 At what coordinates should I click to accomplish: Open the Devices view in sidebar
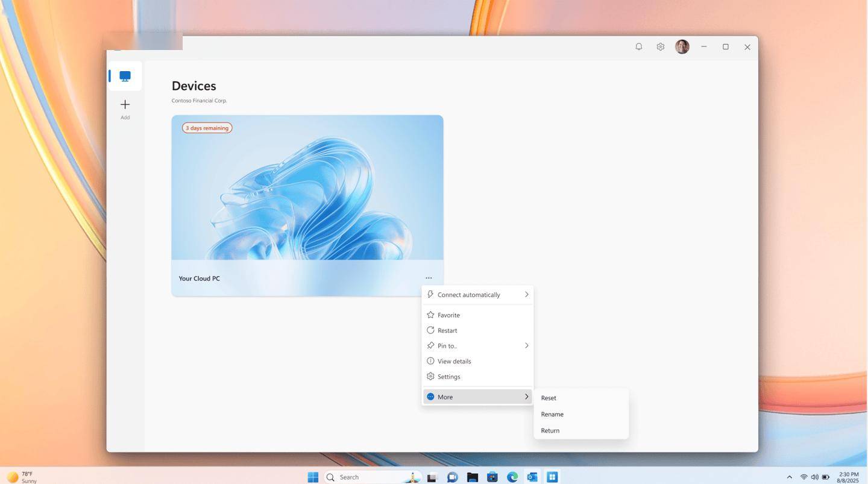click(x=125, y=76)
